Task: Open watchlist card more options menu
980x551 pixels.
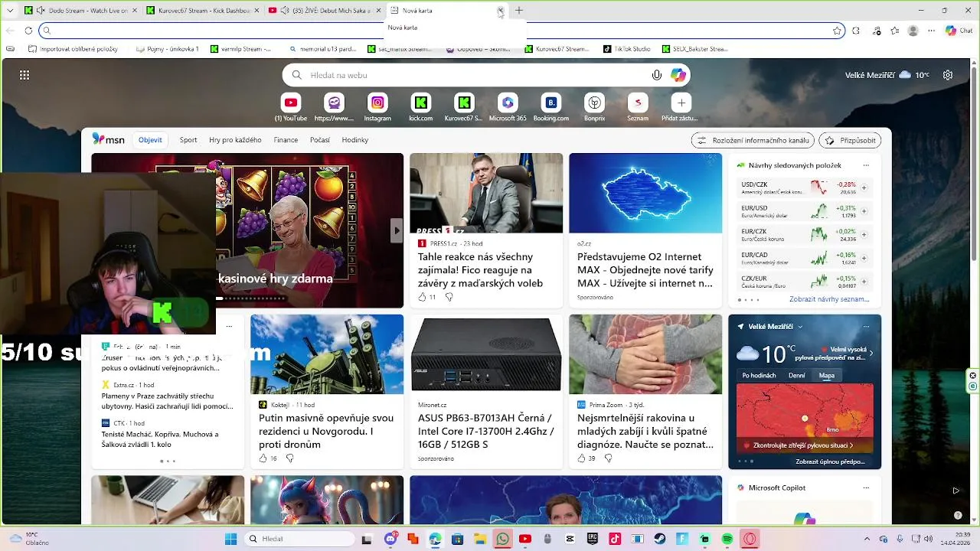Action: tap(866, 165)
